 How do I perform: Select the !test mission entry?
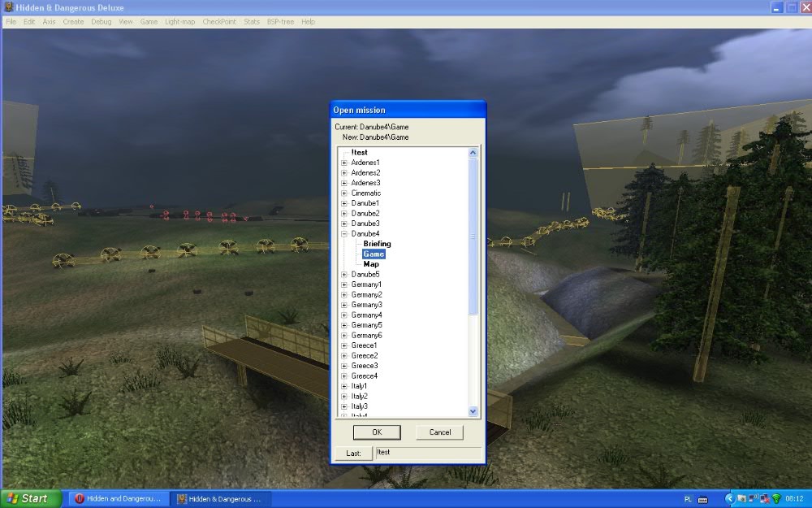[359, 153]
